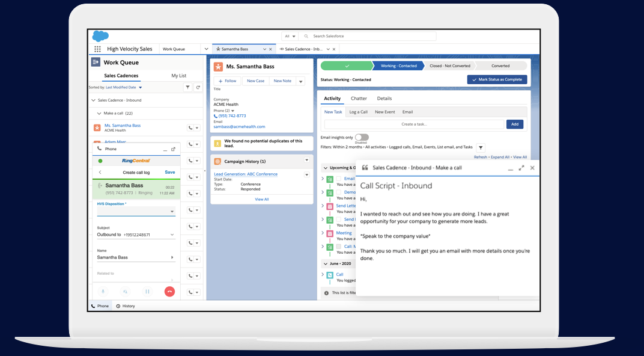Image resolution: width=644 pixels, height=356 pixels.
Task: Select the Log a Call tab
Action: (x=358, y=112)
